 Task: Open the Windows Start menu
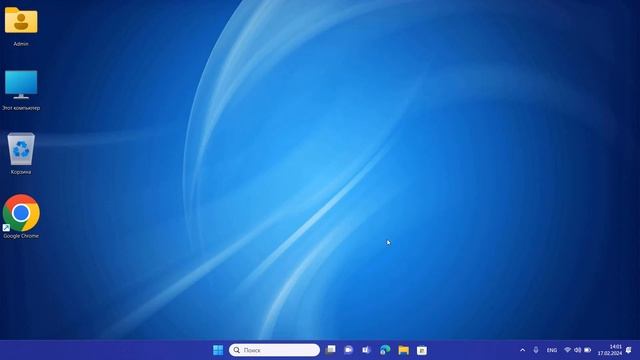coord(218,350)
